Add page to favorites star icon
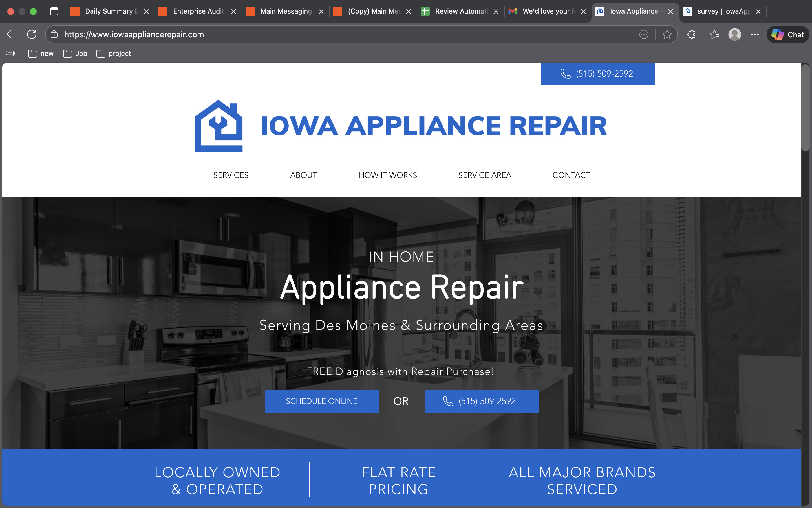The width and height of the screenshot is (812, 508). [x=667, y=34]
